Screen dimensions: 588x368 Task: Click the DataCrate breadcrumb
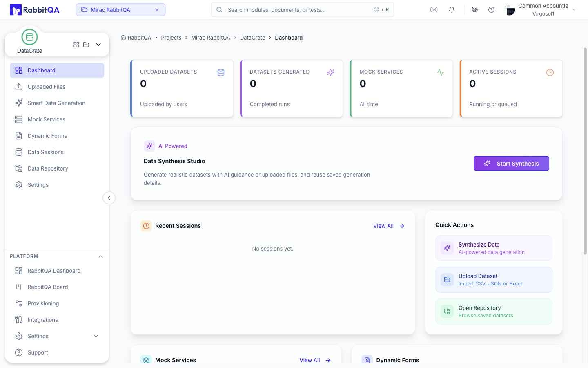[x=252, y=38]
